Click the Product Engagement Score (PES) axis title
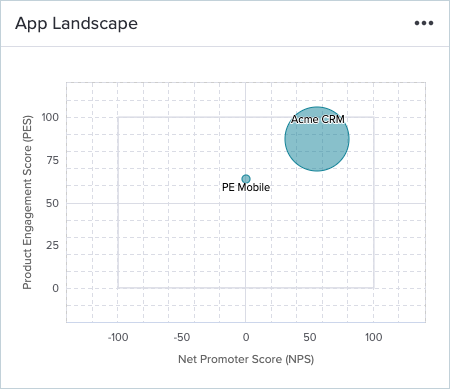Image resolution: width=450 pixels, height=389 pixels. pos(27,202)
